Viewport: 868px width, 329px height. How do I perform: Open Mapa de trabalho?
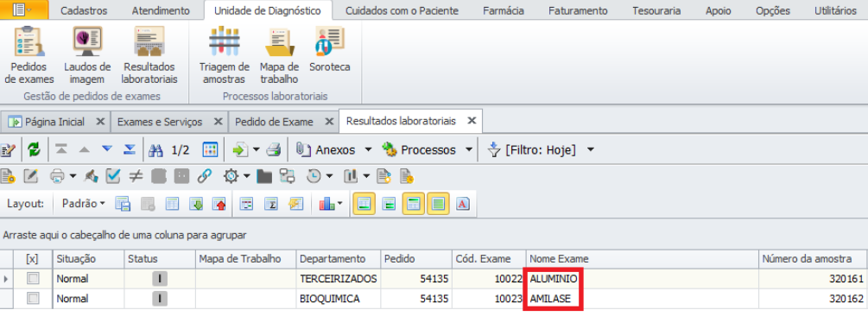279,55
